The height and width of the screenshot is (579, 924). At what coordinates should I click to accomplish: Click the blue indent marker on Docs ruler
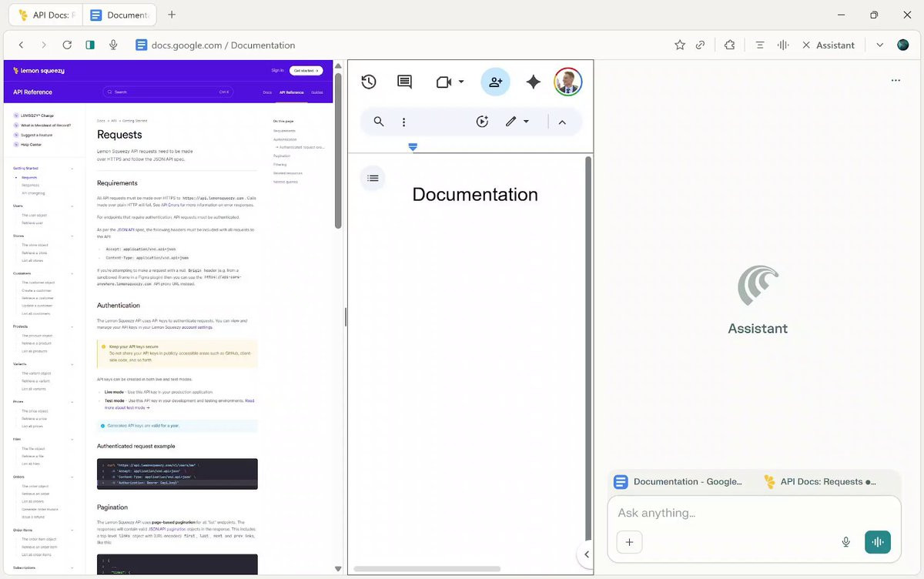(413, 146)
